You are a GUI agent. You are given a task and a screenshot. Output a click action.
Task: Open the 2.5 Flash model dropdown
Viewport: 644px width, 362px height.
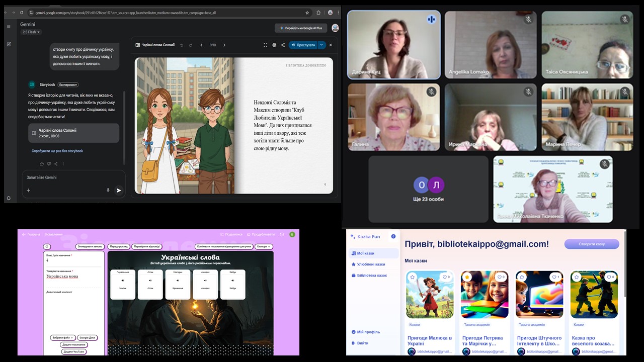(31, 32)
